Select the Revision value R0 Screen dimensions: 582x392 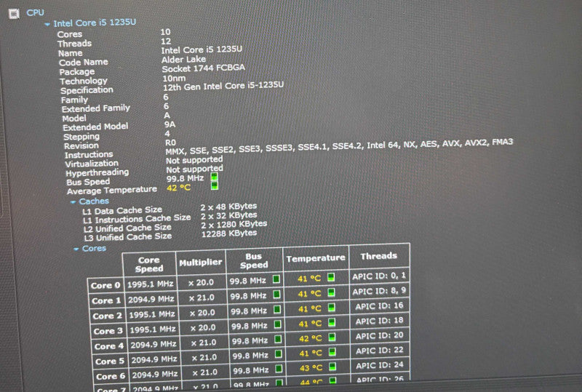[x=171, y=143]
